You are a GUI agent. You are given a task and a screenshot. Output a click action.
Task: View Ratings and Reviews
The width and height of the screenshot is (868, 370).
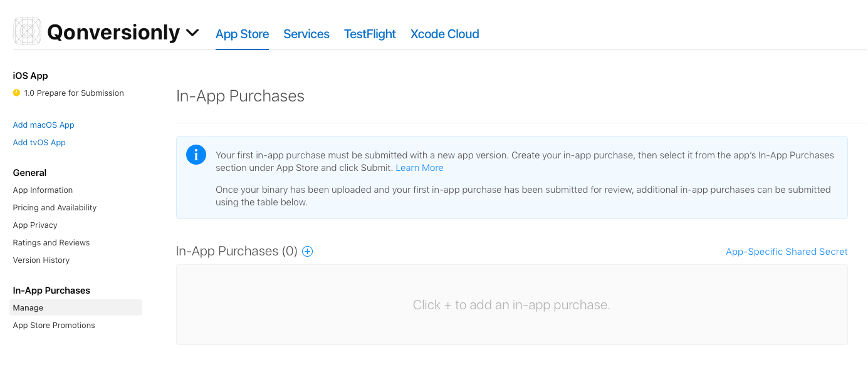tap(51, 243)
